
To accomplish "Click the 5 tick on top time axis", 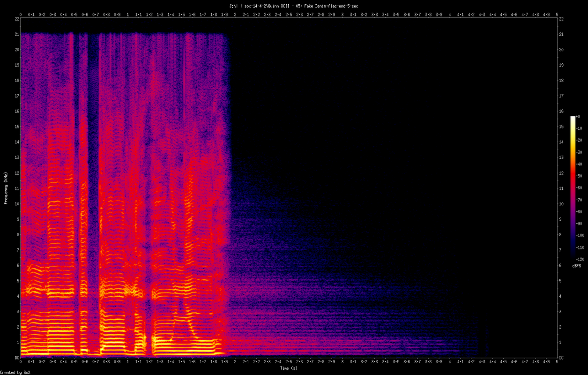I will coord(557,15).
